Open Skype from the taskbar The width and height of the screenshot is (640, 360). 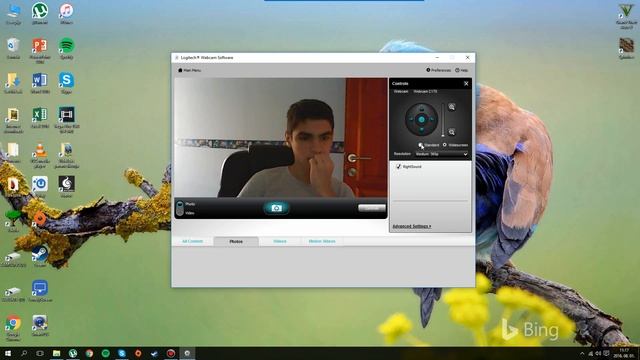[x=122, y=353]
